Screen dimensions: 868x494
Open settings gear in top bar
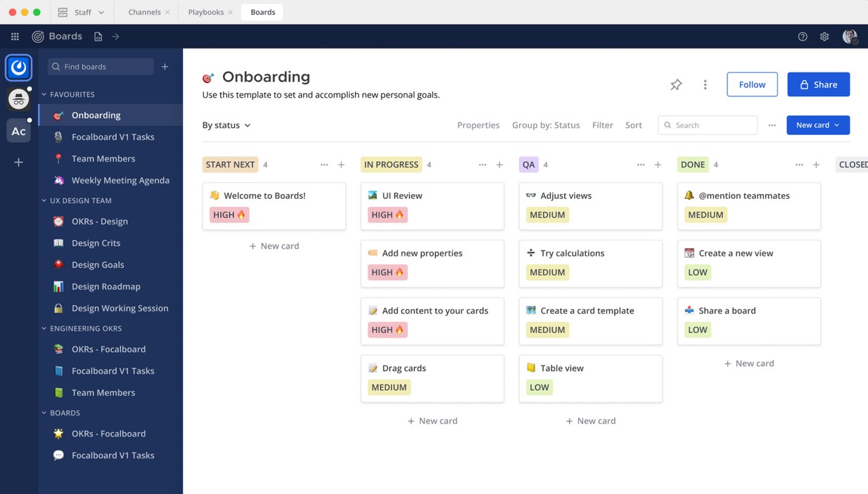pos(824,37)
